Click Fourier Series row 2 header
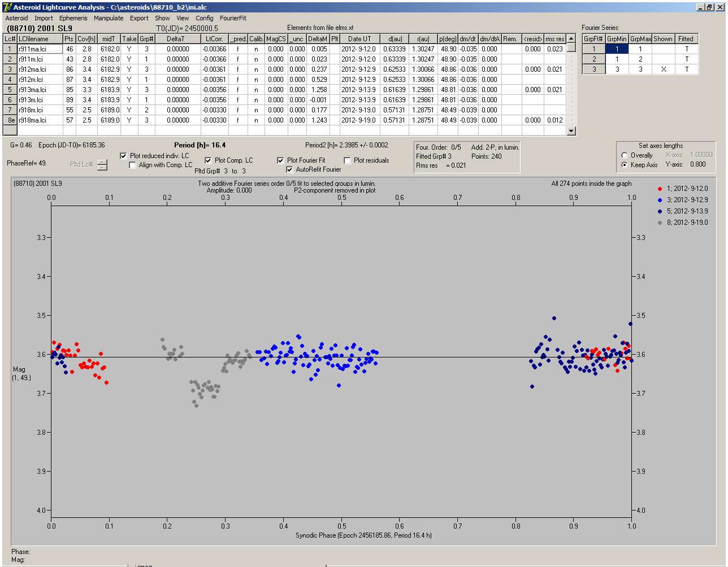This screenshot has height=567, width=728. pyautogui.click(x=594, y=59)
